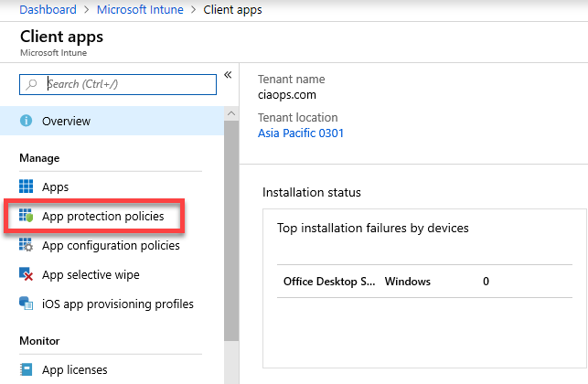The height and width of the screenshot is (384, 588).
Task: Open the App selective wipe text entry
Action: [x=91, y=275]
